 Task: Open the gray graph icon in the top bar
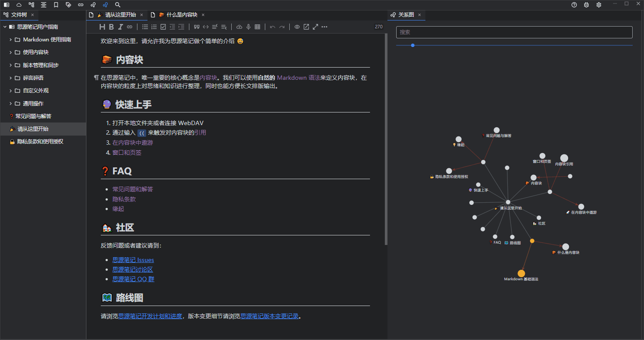[93, 5]
